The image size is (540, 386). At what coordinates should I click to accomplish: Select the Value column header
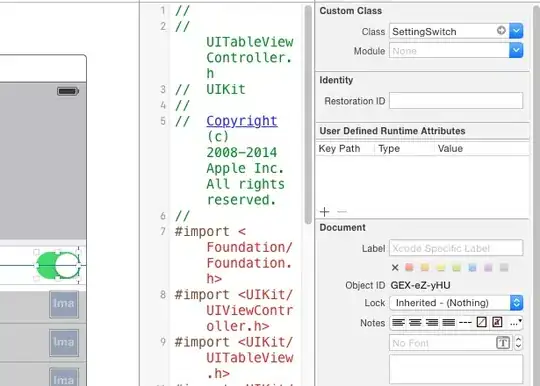450,148
